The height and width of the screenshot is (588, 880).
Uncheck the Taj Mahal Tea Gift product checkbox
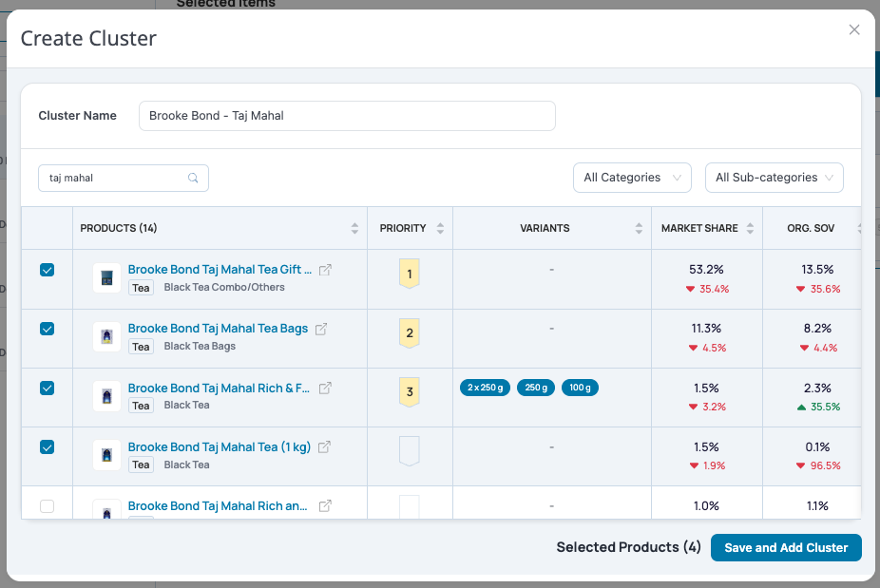pos(48,270)
